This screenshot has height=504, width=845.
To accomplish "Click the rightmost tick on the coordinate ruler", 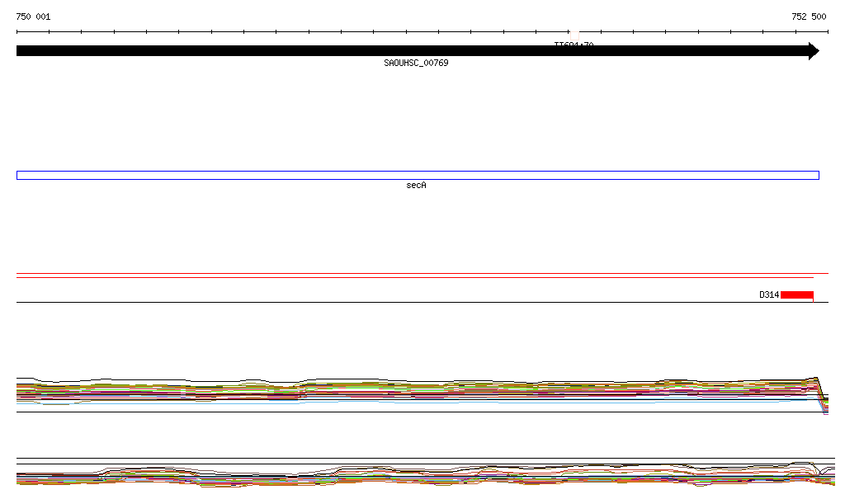I will (x=828, y=32).
